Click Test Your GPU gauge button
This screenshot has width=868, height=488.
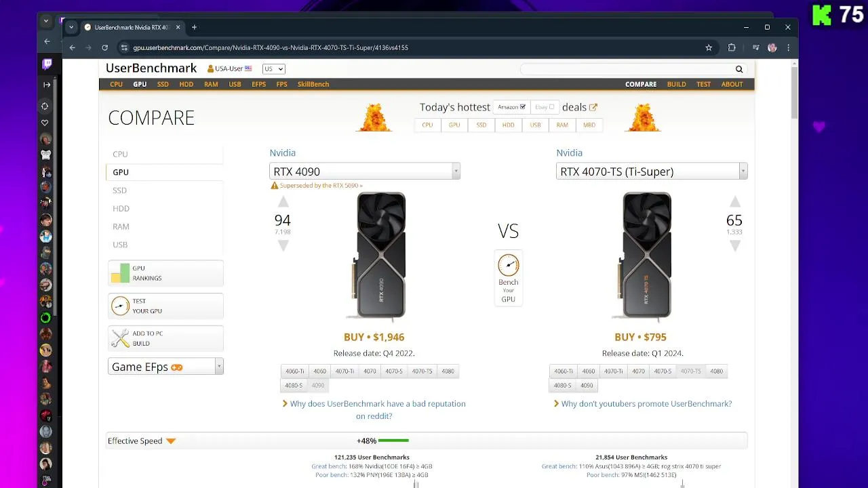[165, 306]
